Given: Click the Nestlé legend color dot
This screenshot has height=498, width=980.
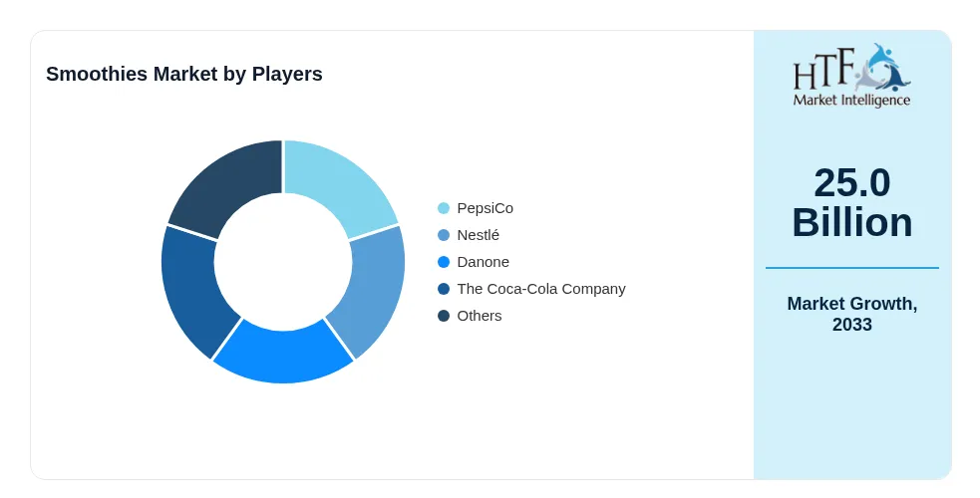Looking at the screenshot, I should (x=444, y=235).
